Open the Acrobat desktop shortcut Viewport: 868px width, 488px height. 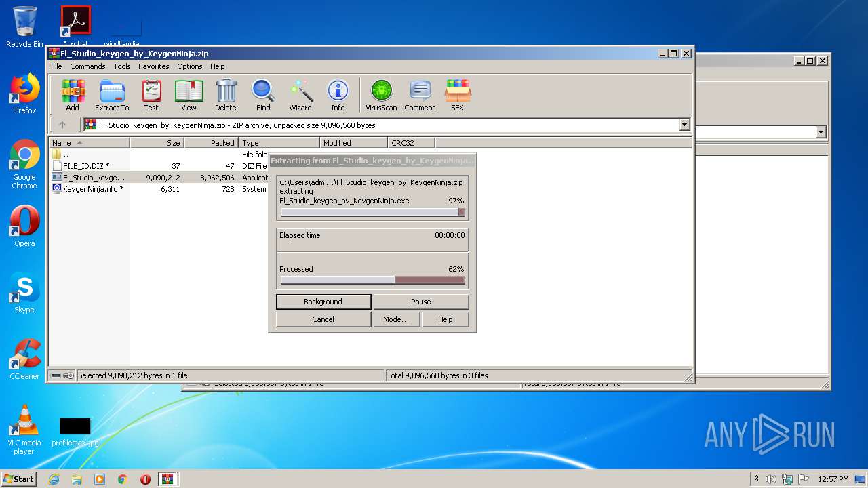(x=75, y=27)
